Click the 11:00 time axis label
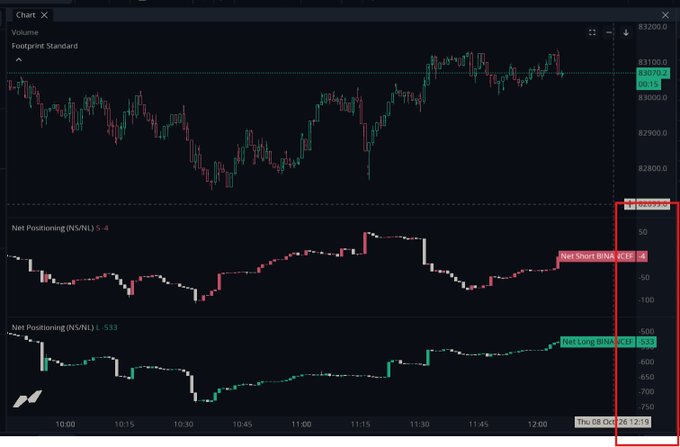This screenshot has height=447, width=680. [301, 424]
